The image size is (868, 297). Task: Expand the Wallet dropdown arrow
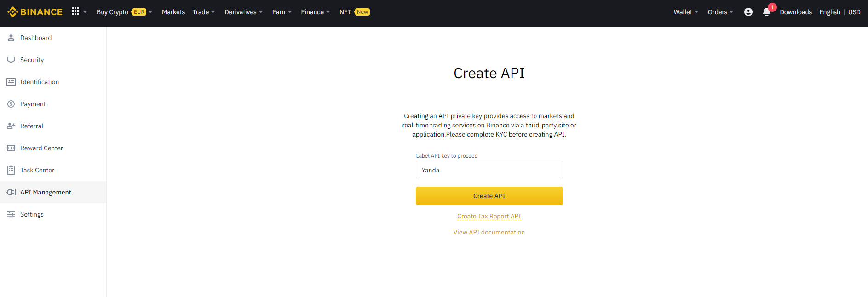click(x=696, y=12)
